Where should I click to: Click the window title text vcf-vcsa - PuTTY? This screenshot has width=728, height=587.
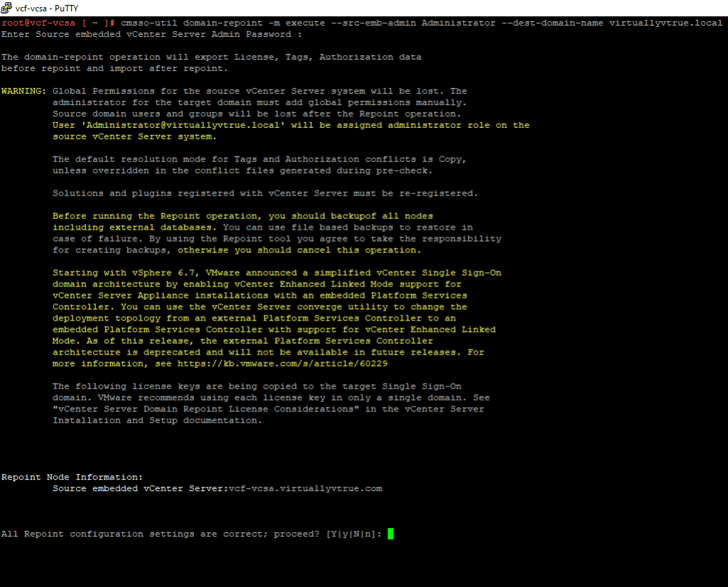point(46,8)
